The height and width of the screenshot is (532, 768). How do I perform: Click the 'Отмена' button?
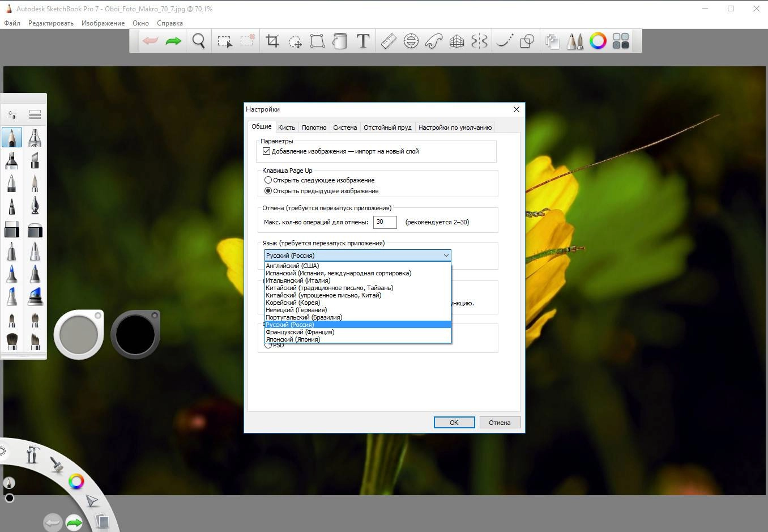[500, 423]
